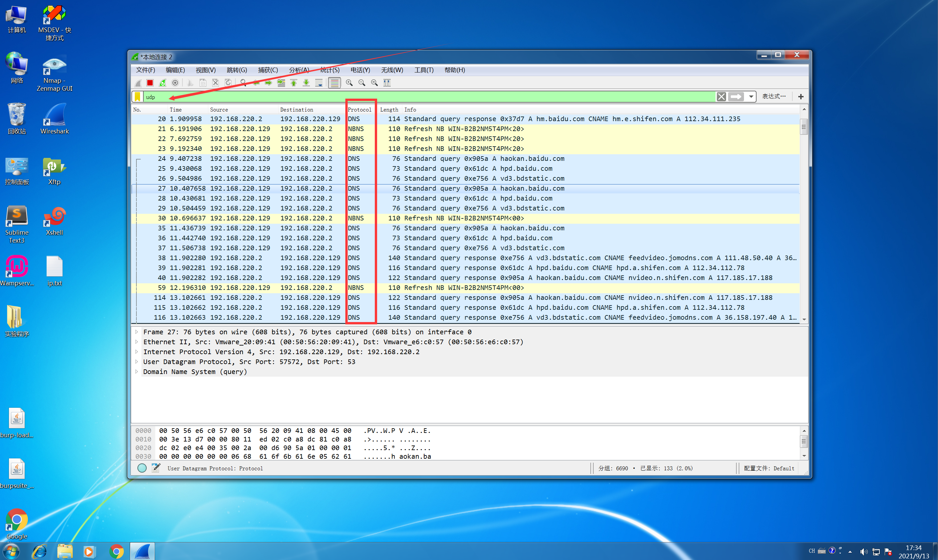The height and width of the screenshot is (560, 938).
Task: Open the 帮助(H) menu
Action: pyautogui.click(x=455, y=70)
